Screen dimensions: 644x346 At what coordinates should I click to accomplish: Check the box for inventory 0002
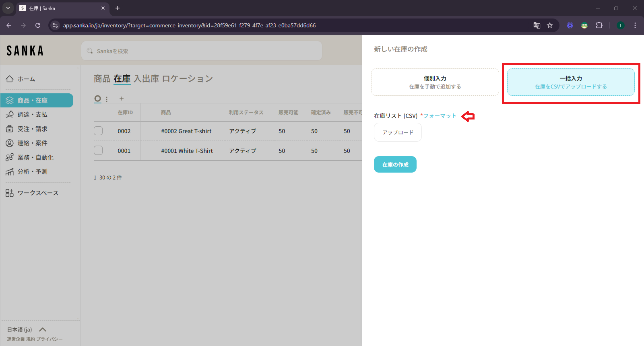pos(98,131)
